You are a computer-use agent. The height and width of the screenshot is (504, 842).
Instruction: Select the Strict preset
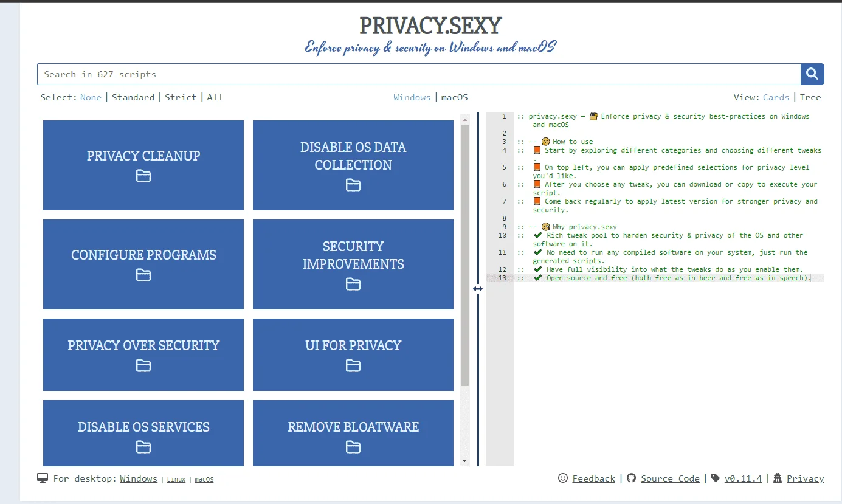click(181, 97)
